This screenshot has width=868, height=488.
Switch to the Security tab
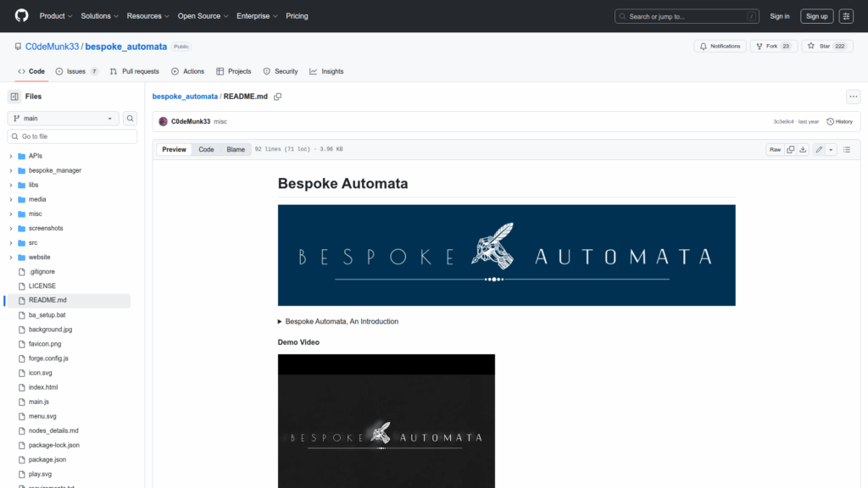coord(281,71)
